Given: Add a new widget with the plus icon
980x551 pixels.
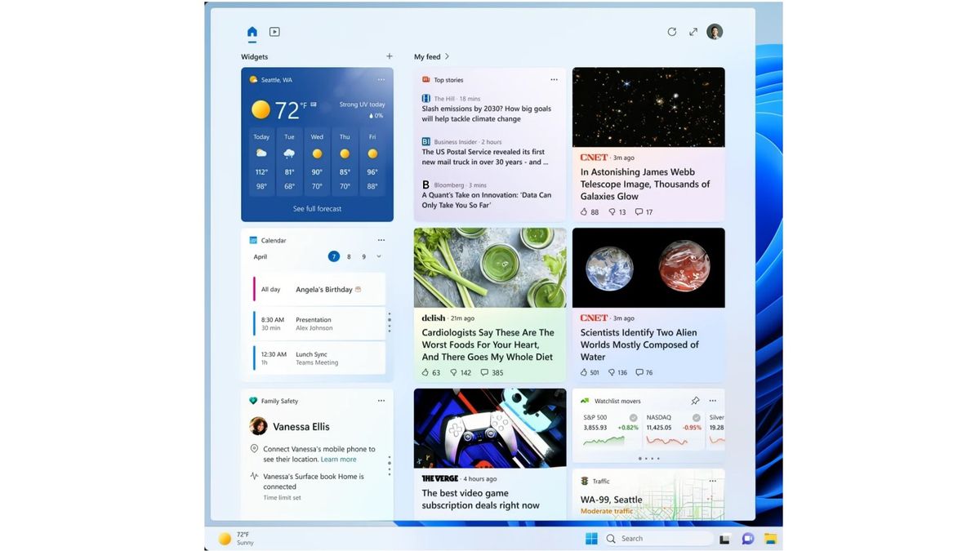Looking at the screenshot, I should pos(390,56).
